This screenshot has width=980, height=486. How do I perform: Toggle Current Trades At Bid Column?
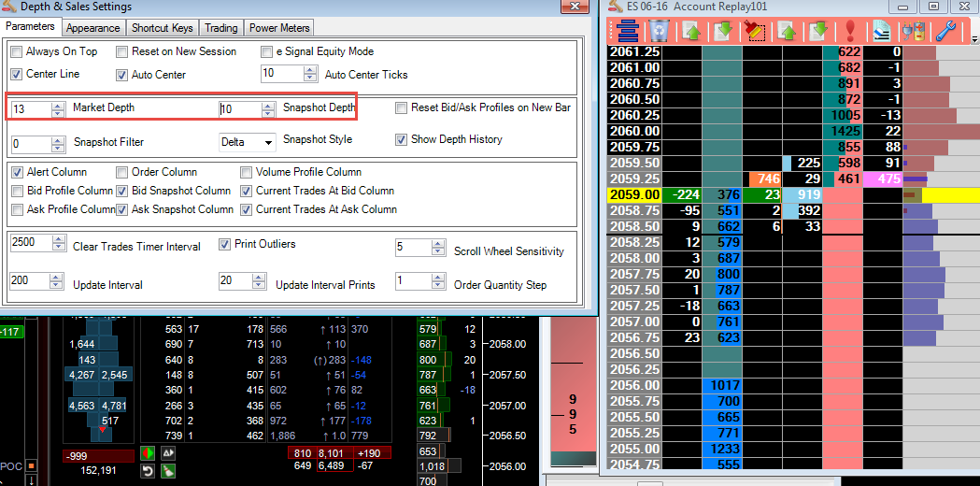(246, 191)
